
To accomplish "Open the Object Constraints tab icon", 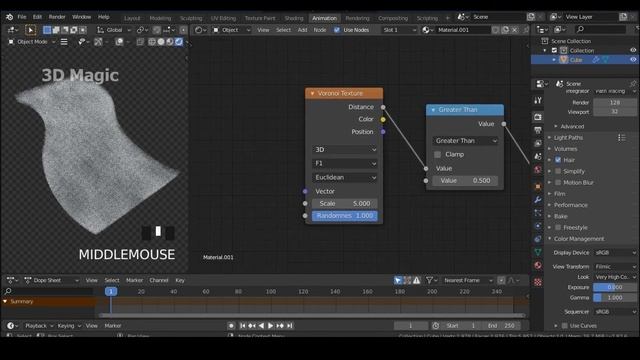I will [x=538, y=239].
